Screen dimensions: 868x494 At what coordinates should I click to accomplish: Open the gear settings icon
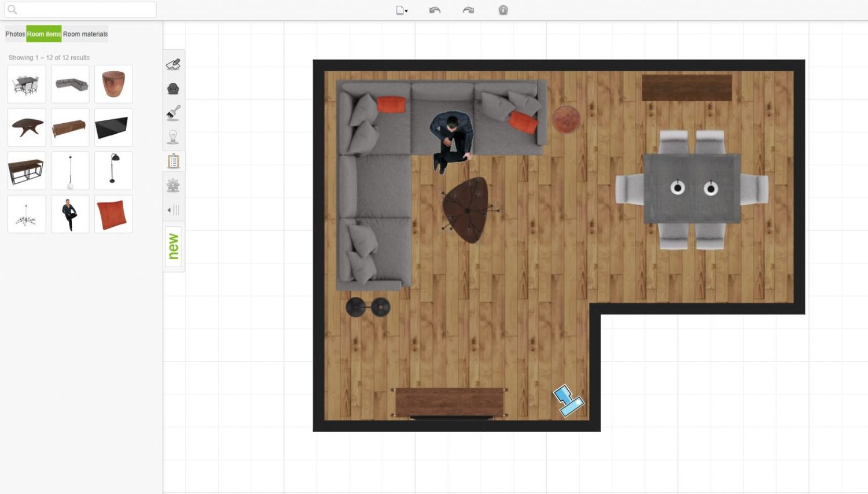[174, 185]
